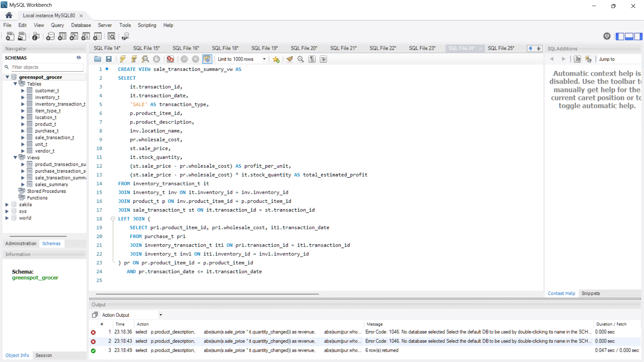This screenshot has width=644, height=362.
Task: Click the editor horizontal scrollbar
Action: click(207, 294)
